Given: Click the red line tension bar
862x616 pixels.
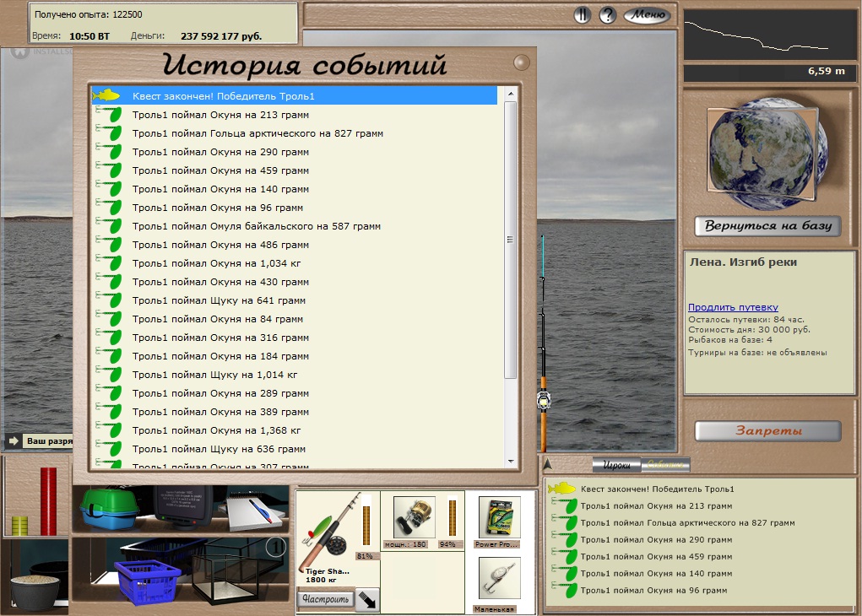Looking at the screenshot, I should [48, 501].
